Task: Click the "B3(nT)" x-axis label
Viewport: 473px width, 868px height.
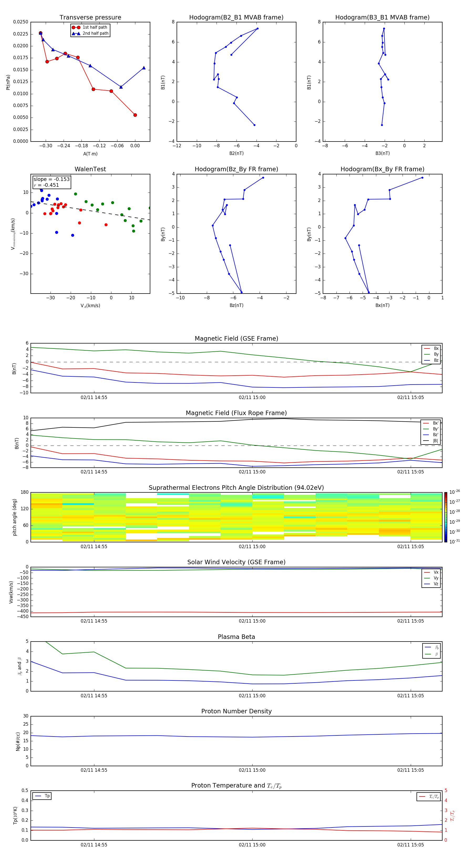Action: [x=382, y=154]
